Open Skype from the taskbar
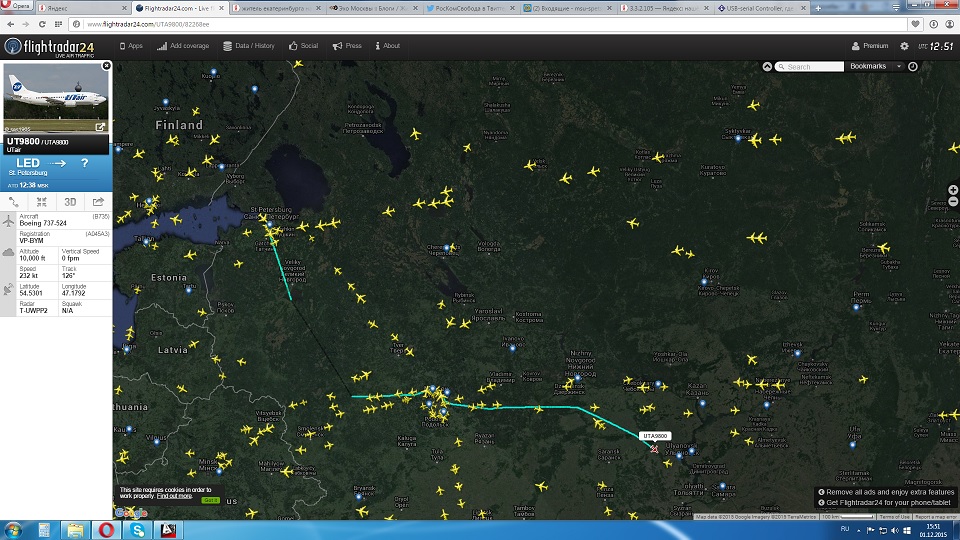This screenshot has width=960, height=540. (134, 529)
